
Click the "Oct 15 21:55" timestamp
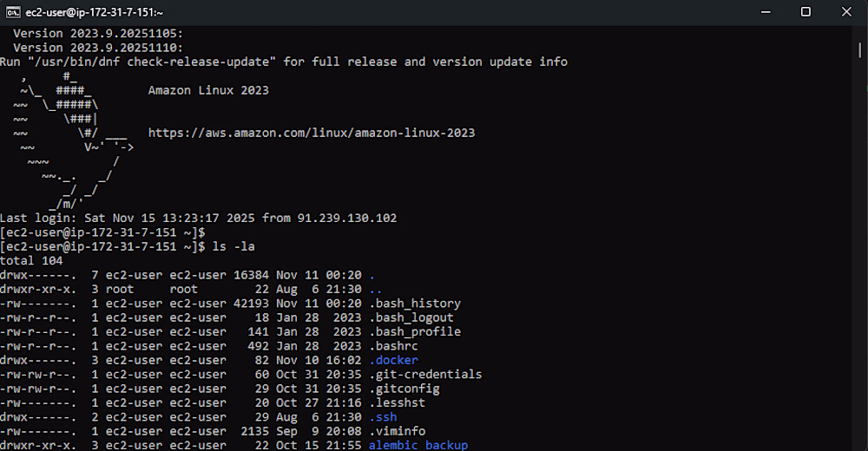(x=319, y=445)
